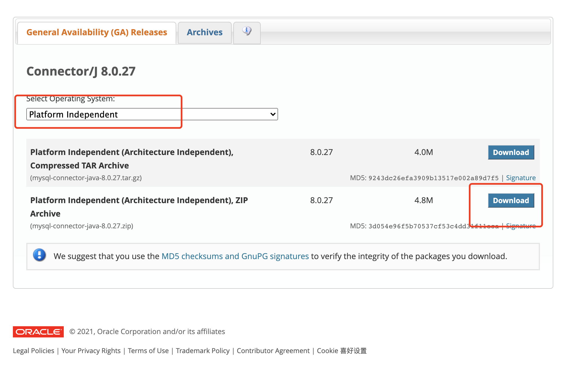Select the mysql-connector-java-8.0.27.zip file name text

pos(82,226)
